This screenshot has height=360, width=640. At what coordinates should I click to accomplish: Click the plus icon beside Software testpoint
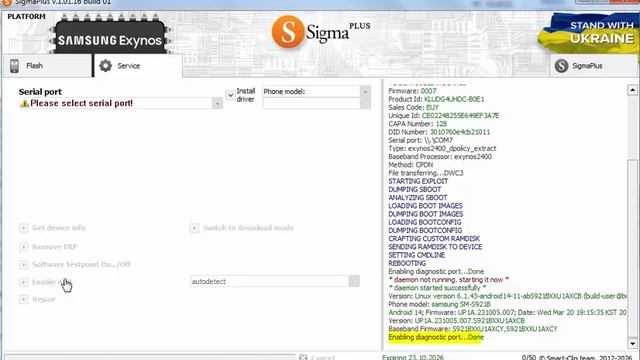[24, 264]
